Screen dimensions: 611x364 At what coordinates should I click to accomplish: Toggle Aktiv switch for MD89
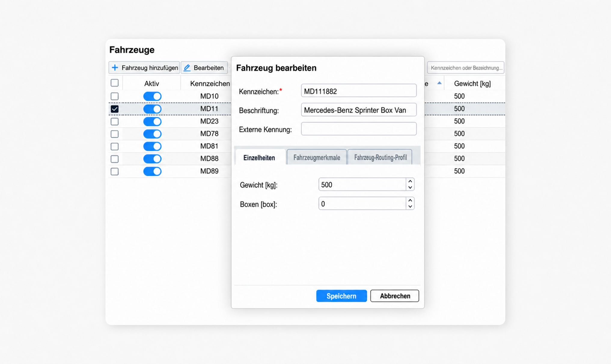(152, 171)
